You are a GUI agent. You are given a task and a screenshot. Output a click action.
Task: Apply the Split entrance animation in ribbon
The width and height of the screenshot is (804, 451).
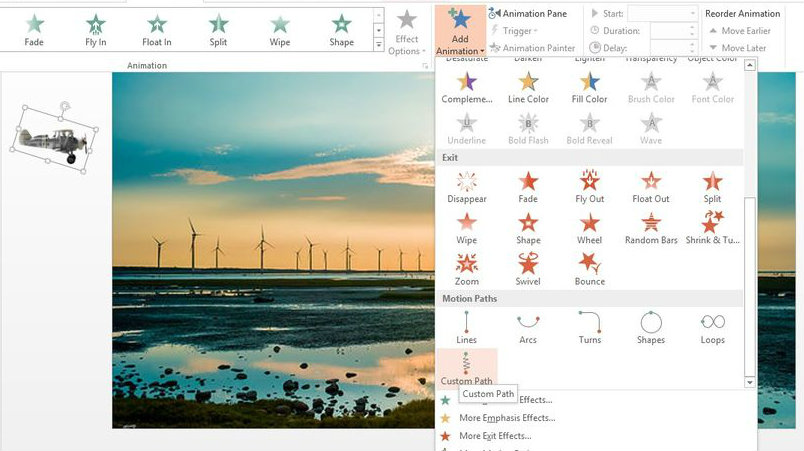(218, 30)
